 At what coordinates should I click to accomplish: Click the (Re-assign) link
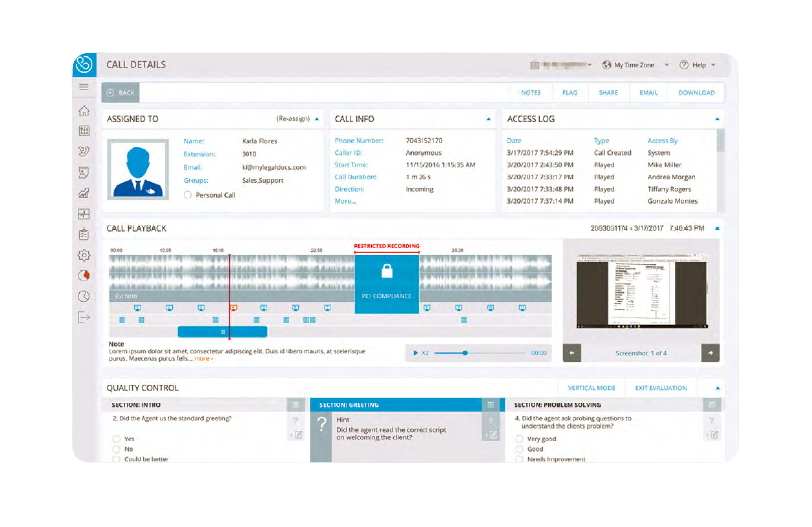[x=293, y=119]
